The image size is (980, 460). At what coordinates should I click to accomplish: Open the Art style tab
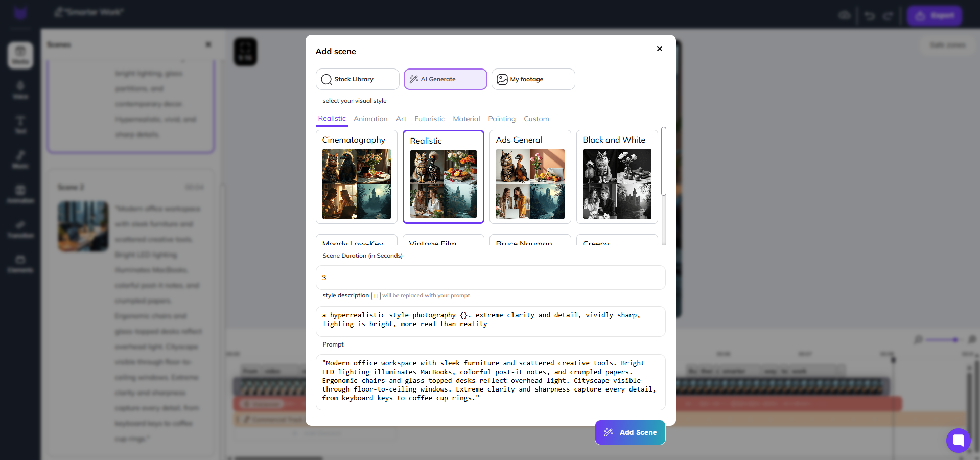coord(401,119)
